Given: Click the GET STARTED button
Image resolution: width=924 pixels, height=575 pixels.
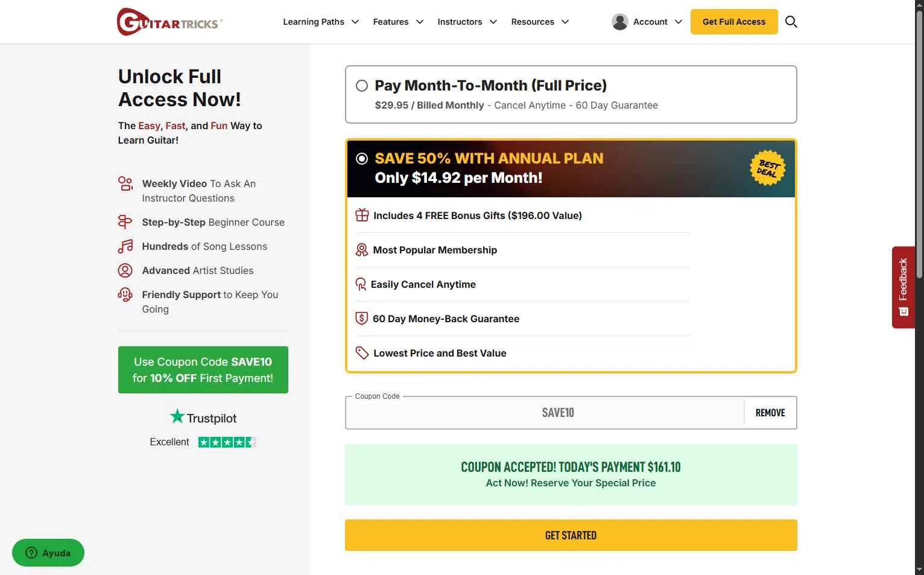Looking at the screenshot, I should coord(571,535).
